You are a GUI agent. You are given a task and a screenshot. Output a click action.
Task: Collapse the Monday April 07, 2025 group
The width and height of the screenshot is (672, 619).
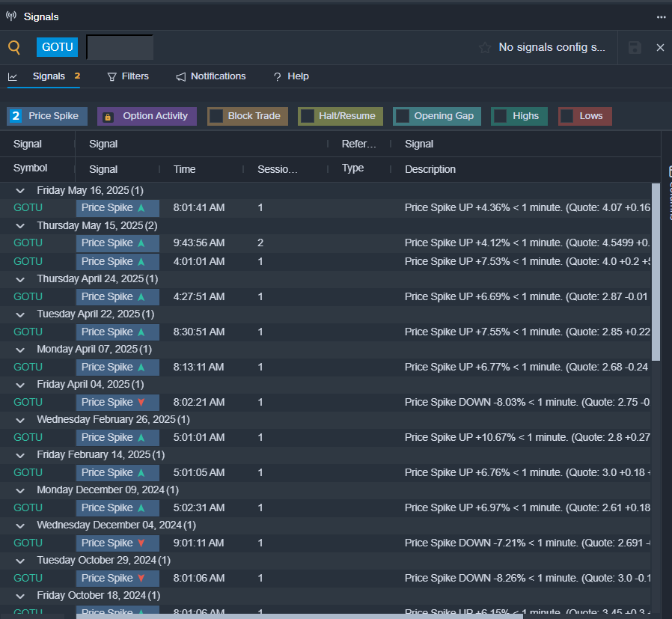tap(20, 350)
